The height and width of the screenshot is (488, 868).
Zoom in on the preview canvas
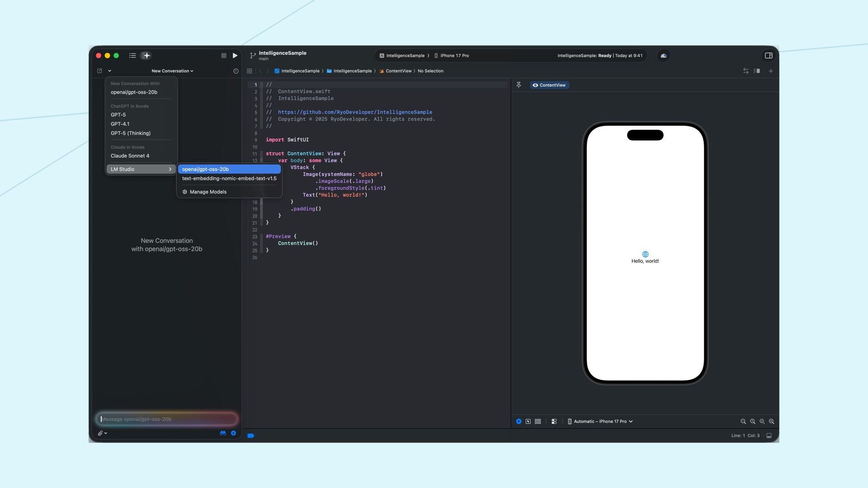pos(771,421)
